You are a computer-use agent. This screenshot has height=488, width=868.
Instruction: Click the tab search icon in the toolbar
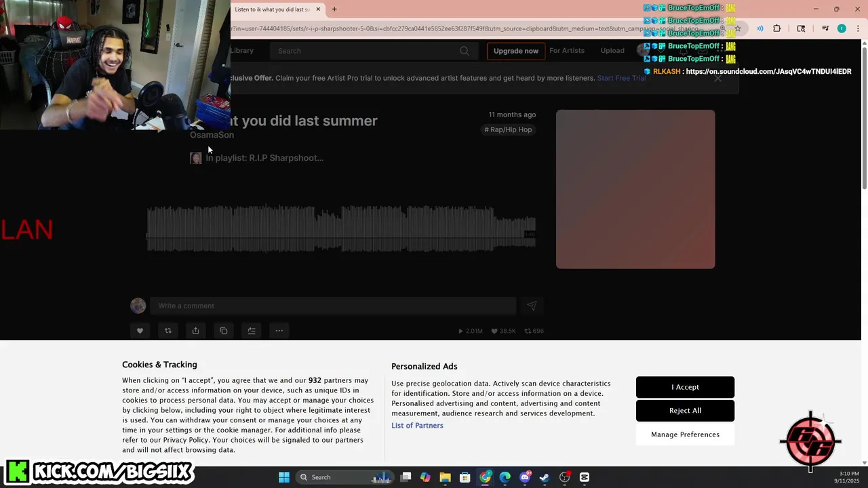[801, 28]
